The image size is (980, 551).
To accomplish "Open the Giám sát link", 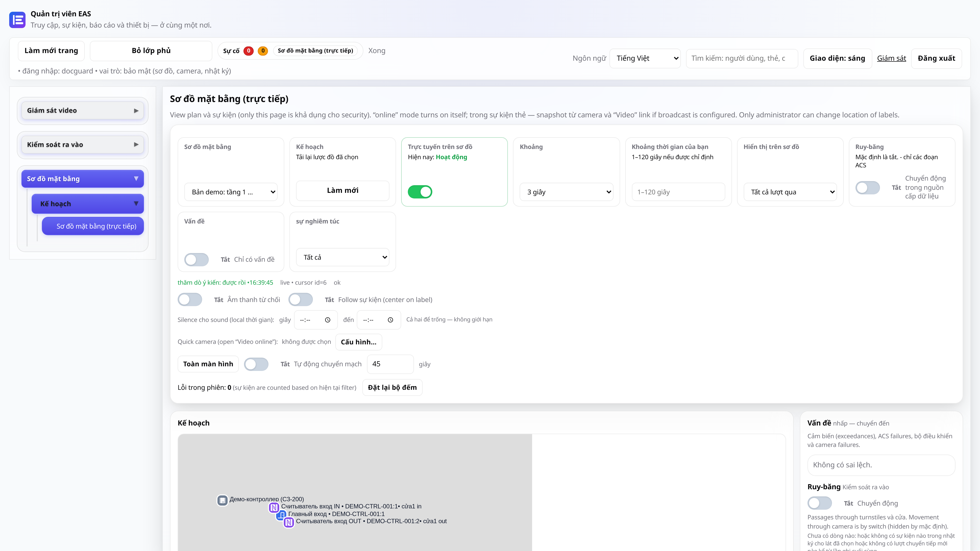I will coord(891,58).
